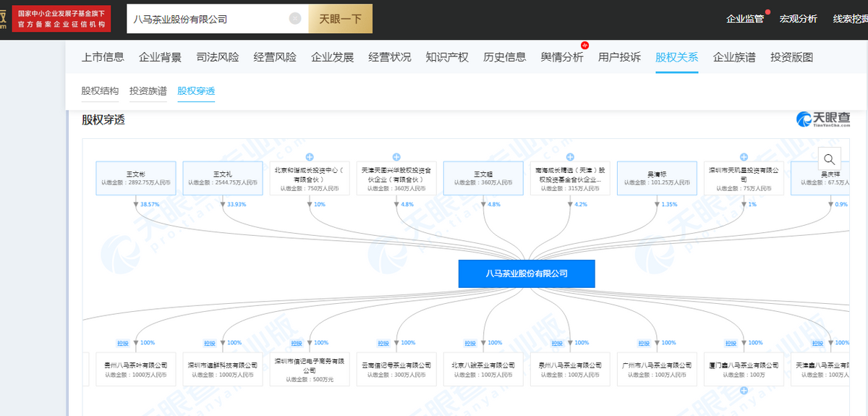
Task: Click the 10% share percentage label
Action: click(x=320, y=205)
